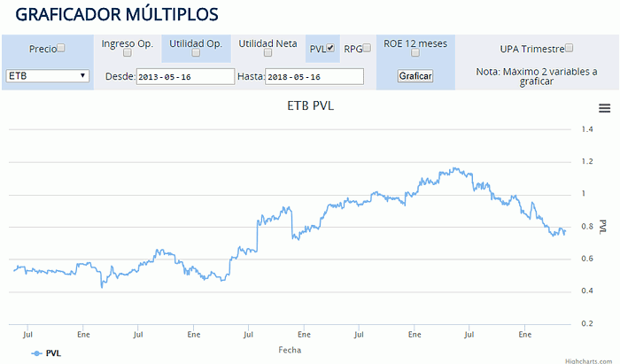
Task: Open the Highcharts hamburger context menu
Action: pyautogui.click(x=604, y=108)
